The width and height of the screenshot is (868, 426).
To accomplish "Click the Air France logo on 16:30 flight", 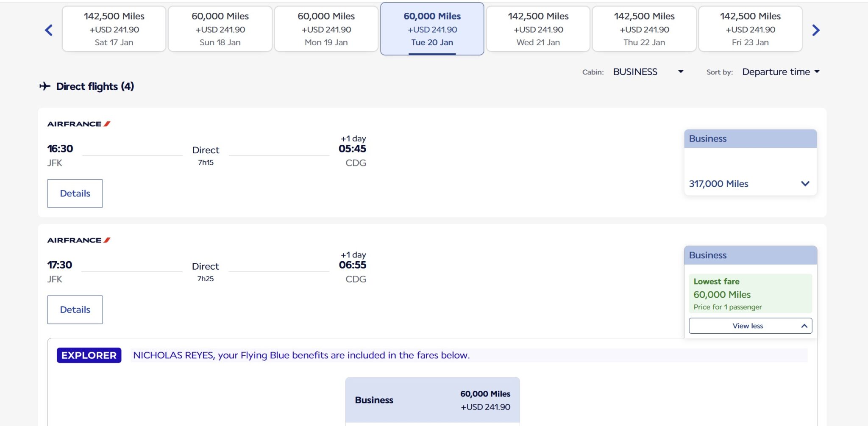I will [79, 124].
